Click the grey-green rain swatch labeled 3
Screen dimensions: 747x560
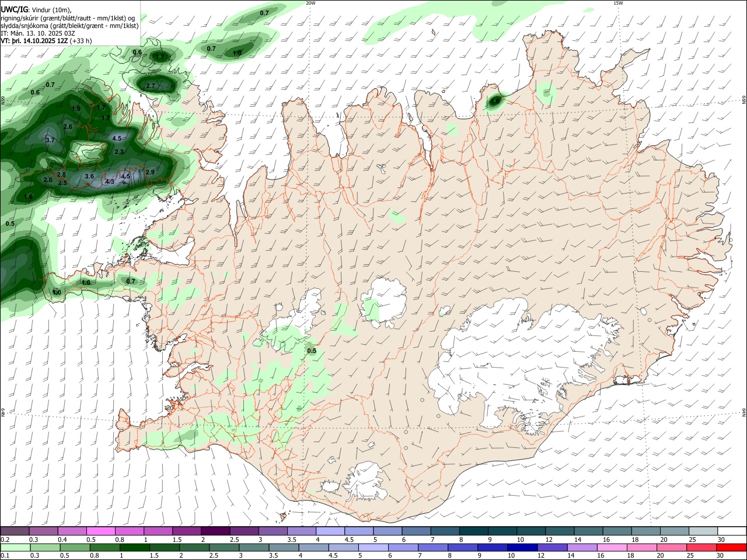254,547
